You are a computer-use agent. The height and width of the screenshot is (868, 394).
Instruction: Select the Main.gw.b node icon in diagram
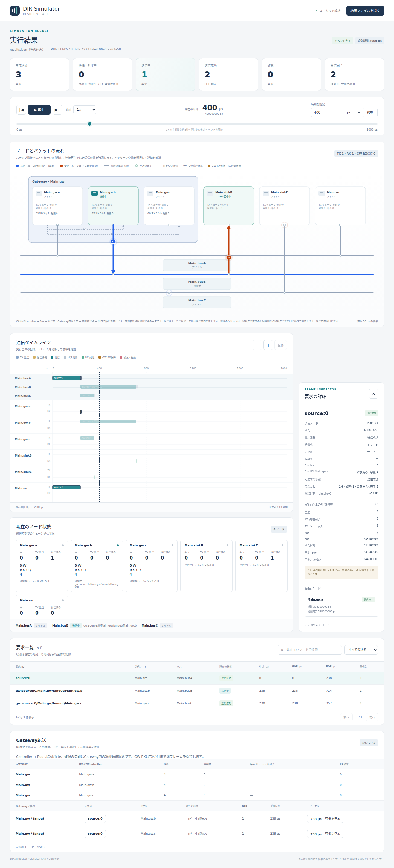click(x=95, y=194)
